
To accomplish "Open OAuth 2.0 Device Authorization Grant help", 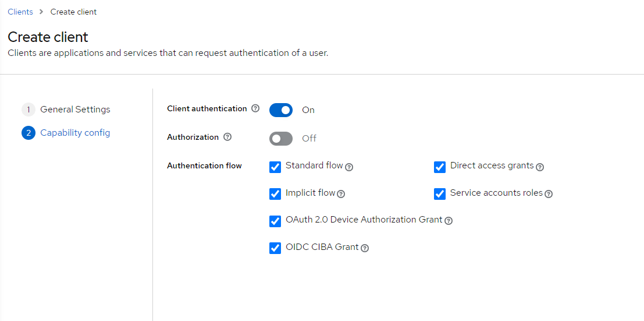I will [449, 221].
